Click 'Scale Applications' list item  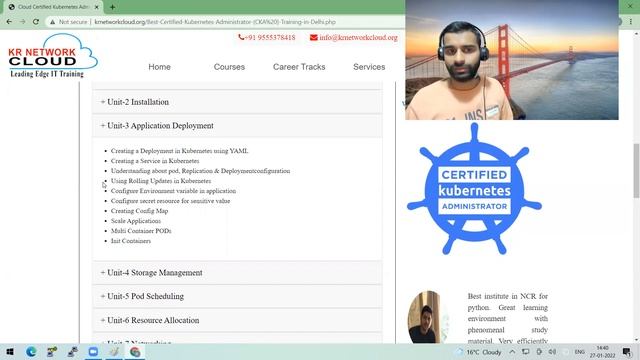tap(136, 221)
